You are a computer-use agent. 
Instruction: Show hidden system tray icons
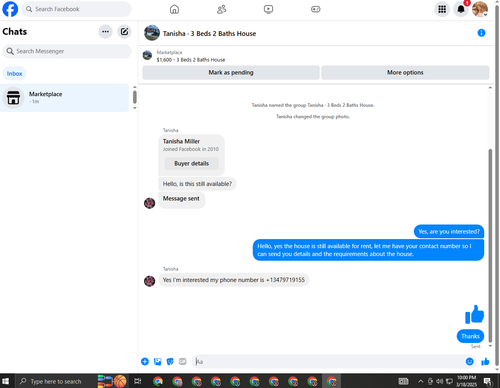point(421,381)
